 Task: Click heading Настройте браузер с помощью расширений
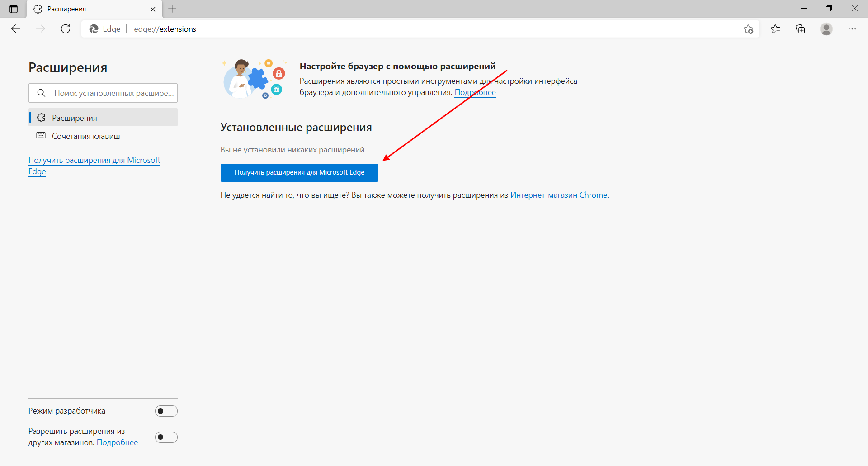click(x=397, y=66)
